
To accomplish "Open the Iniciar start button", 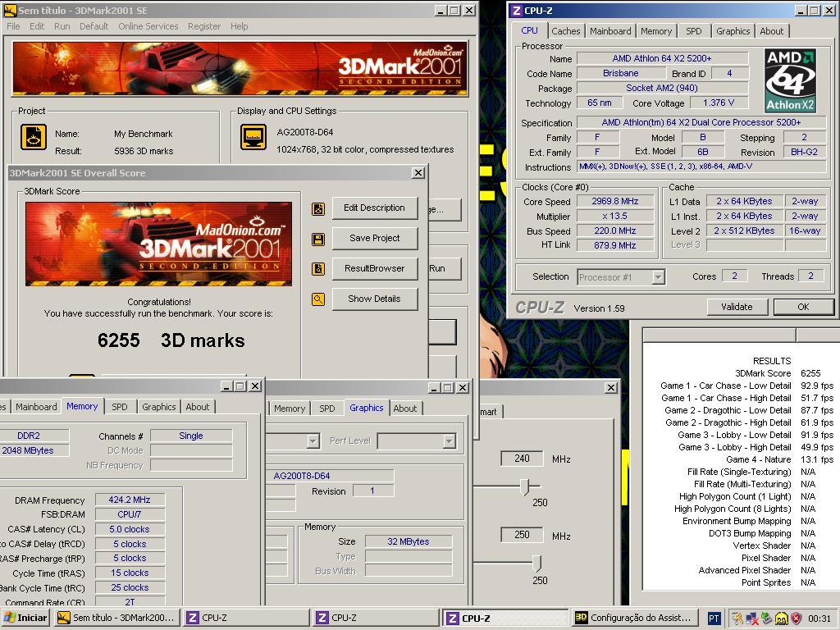I will (26, 618).
